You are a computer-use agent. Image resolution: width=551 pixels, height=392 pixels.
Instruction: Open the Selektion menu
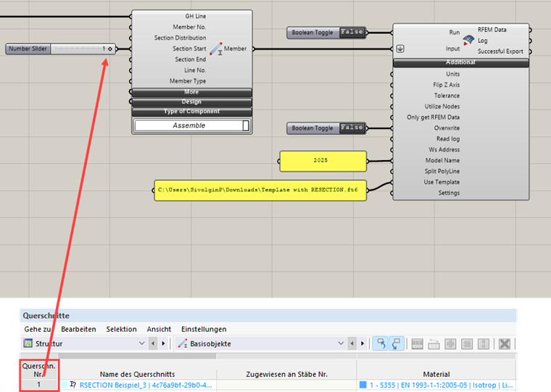coord(121,329)
